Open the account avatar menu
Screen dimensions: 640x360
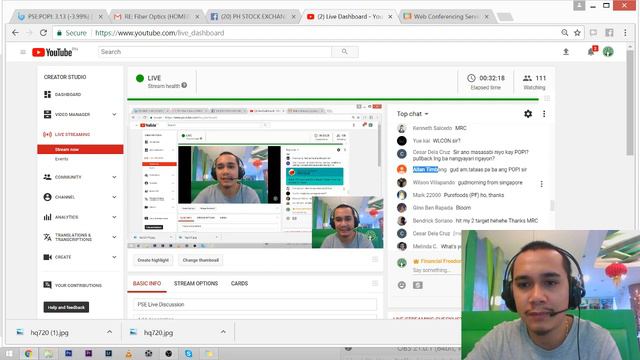[x=608, y=52]
